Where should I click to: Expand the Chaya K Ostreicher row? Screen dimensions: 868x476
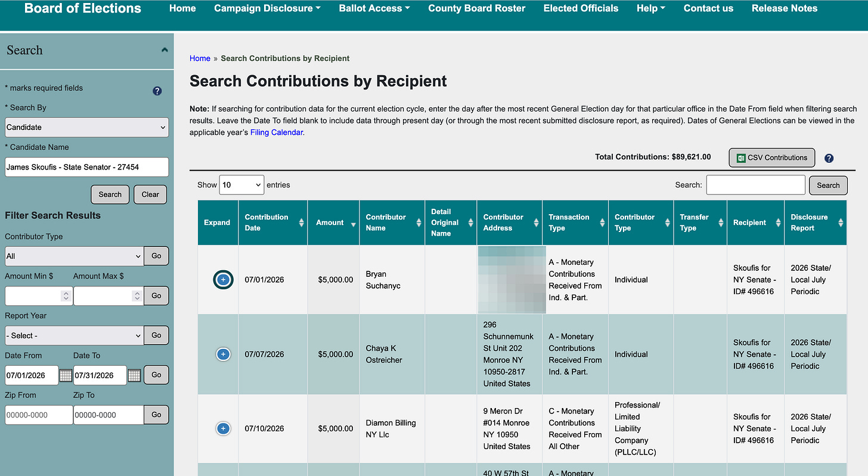coord(223,354)
